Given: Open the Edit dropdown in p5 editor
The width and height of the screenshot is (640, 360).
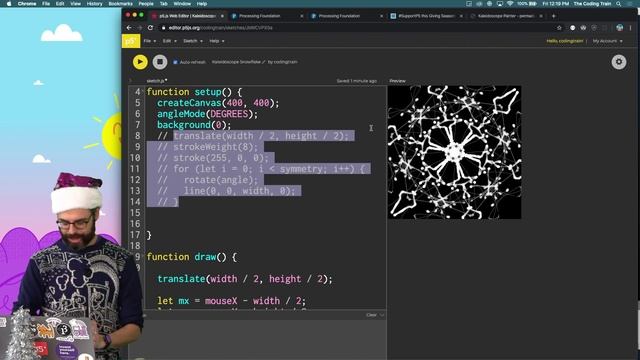Looking at the screenshot, I should pos(169,41).
